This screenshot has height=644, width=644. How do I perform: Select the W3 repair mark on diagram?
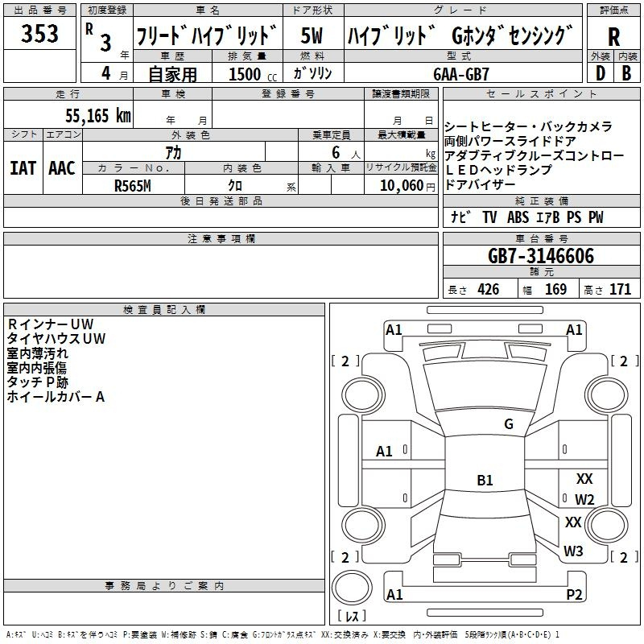point(573,551)
